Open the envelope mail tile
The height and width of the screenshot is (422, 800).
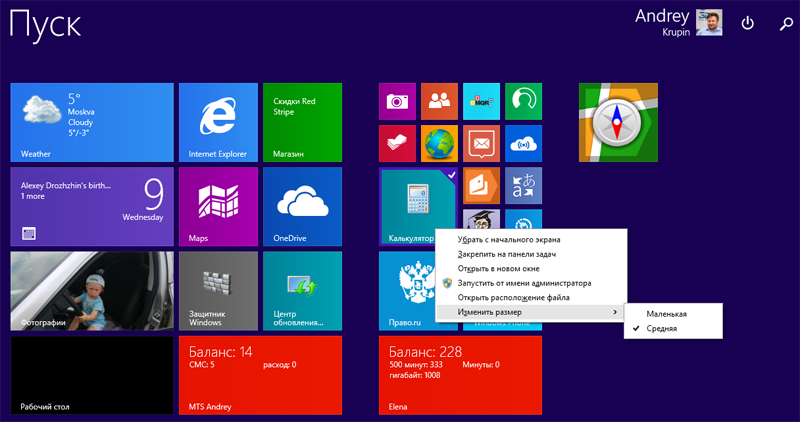click(481, 143)
